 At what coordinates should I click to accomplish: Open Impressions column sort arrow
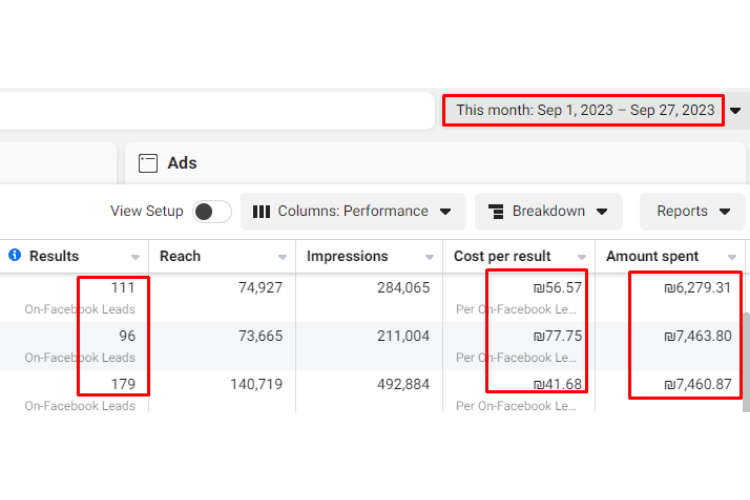pos(429,257)
